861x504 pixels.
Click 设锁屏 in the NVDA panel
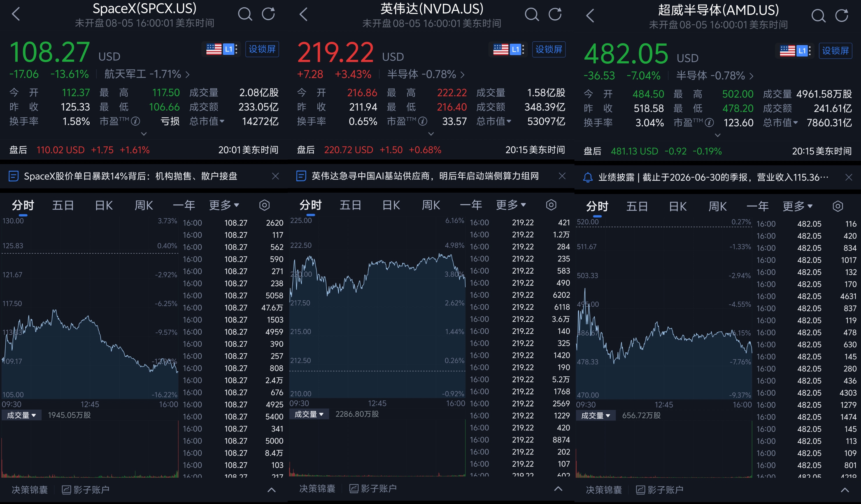[549, 49]
